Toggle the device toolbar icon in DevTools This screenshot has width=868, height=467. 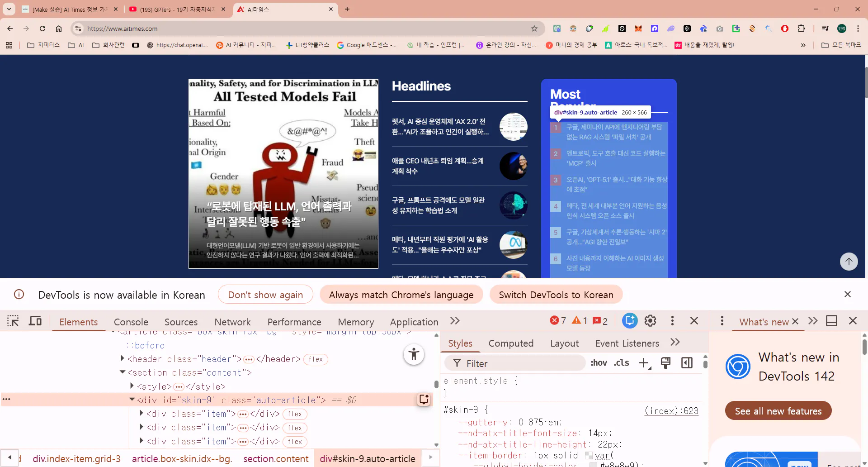(35, 321)
